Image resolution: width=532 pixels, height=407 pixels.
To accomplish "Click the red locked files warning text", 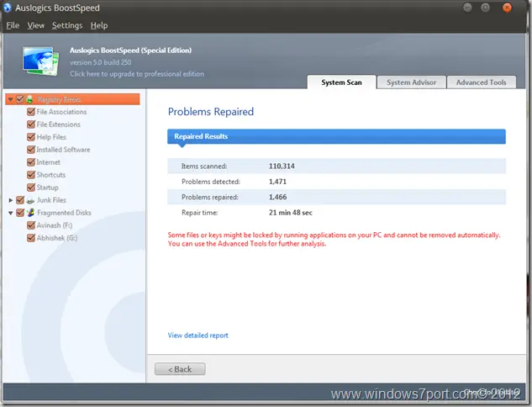I will point(334,239).
